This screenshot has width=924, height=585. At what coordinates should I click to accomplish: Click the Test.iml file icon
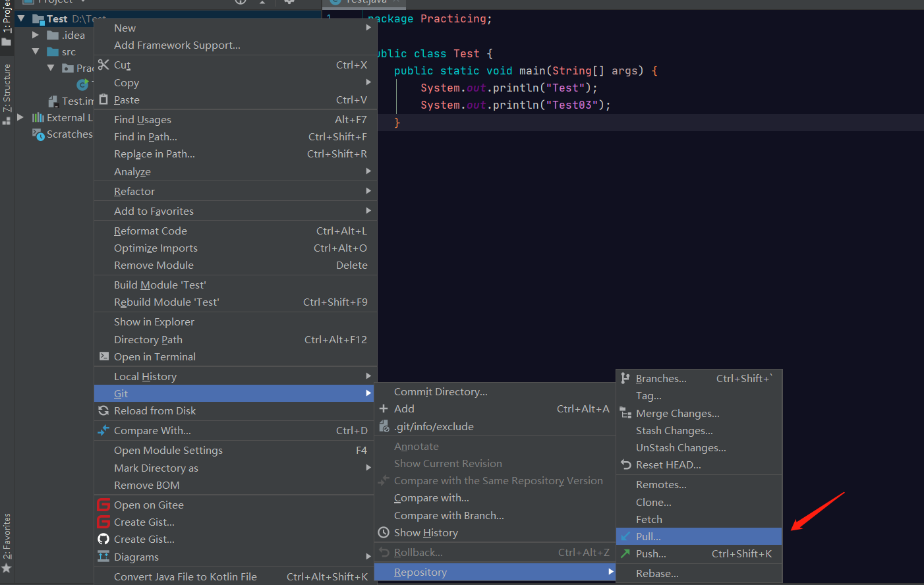(53, 101)
